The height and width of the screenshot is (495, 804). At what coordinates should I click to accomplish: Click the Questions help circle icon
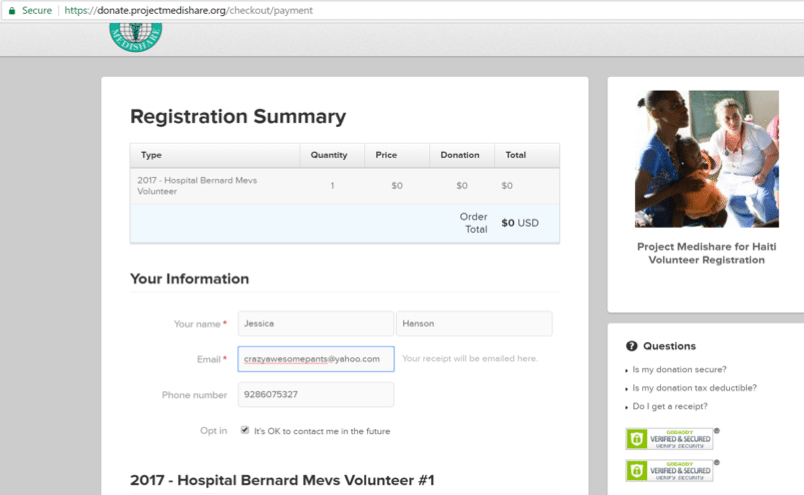[x=631, y=346]
